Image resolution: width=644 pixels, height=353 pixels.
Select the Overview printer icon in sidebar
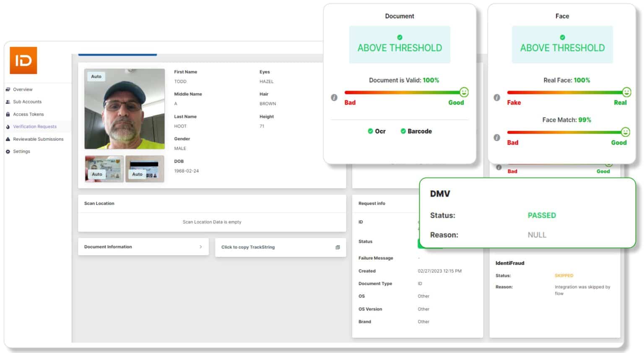[x=7, y=89]
